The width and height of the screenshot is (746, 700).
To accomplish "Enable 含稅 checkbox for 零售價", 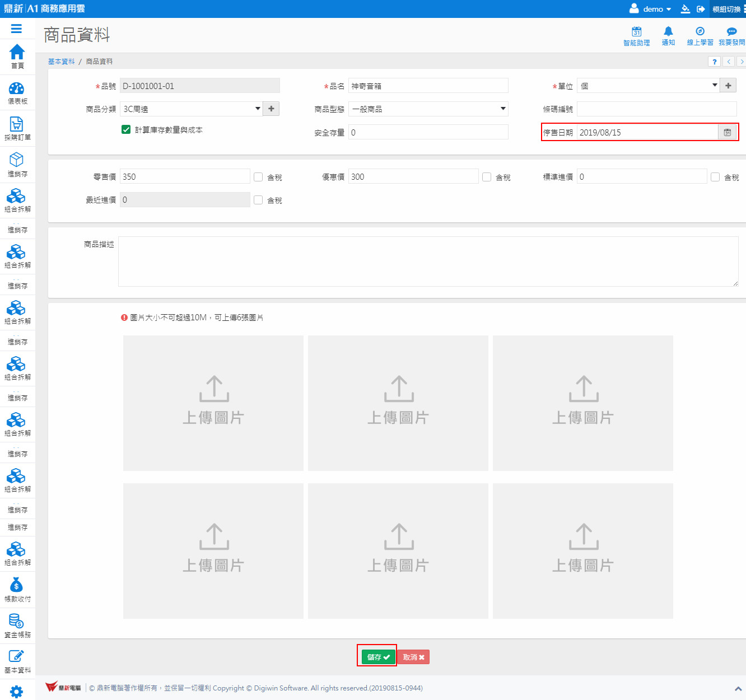I will [258, 177].
